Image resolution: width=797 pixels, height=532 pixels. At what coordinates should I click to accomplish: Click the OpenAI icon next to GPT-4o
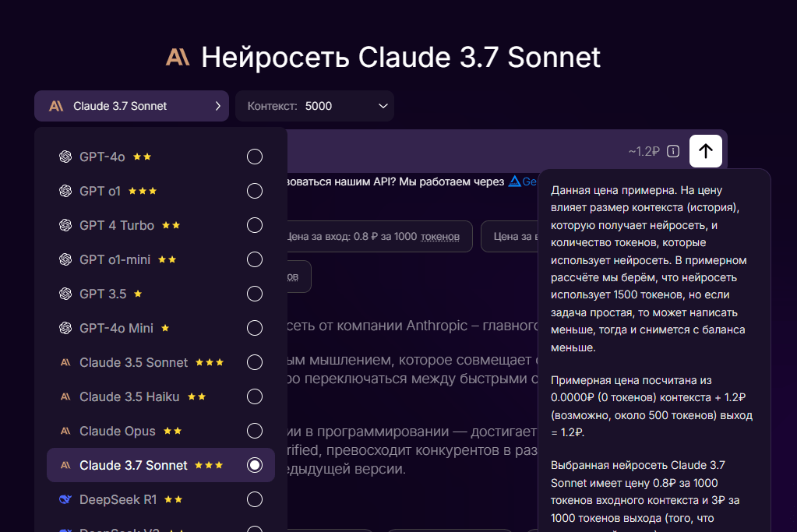65,157
